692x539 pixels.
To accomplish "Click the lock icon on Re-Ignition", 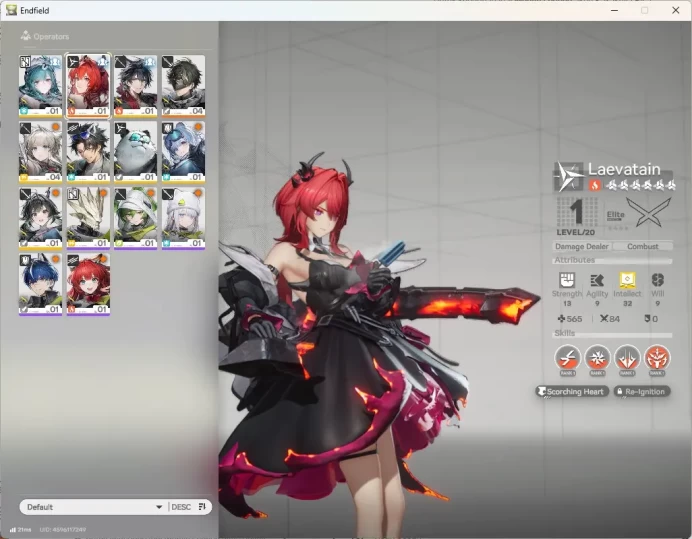I will point(620,392).
